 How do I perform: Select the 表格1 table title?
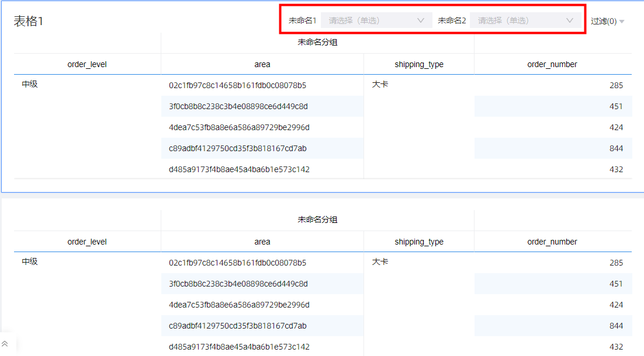pos(29,22)
